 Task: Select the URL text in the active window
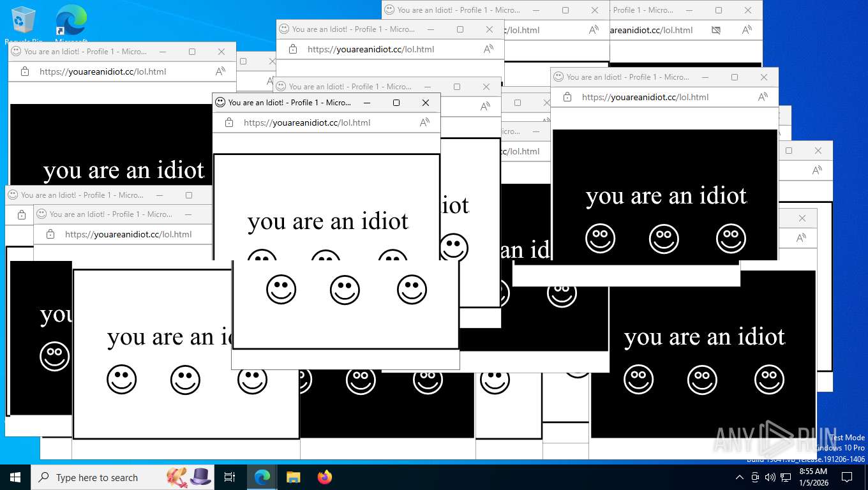(307, 122)
